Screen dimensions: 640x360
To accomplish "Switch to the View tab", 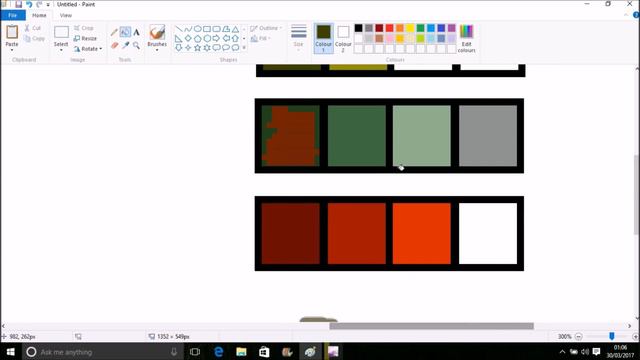I will click(66, 15).
